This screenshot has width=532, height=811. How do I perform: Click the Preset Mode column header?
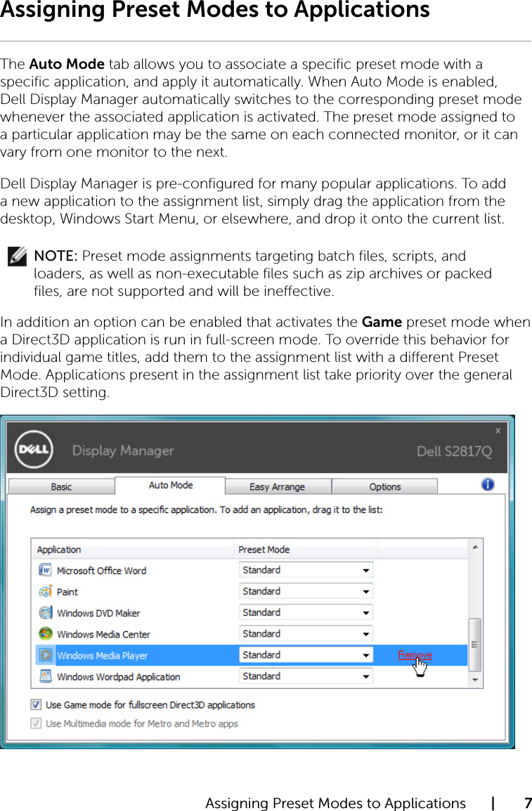306,550
